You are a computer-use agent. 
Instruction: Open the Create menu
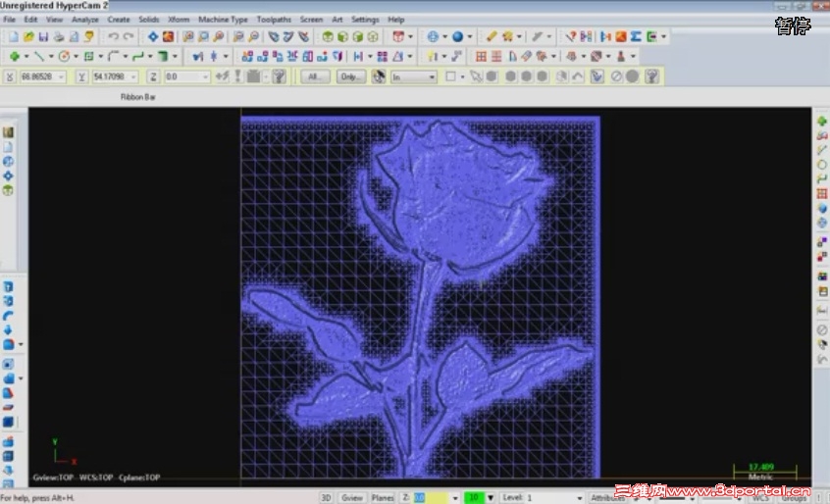(x=119, y=20)
